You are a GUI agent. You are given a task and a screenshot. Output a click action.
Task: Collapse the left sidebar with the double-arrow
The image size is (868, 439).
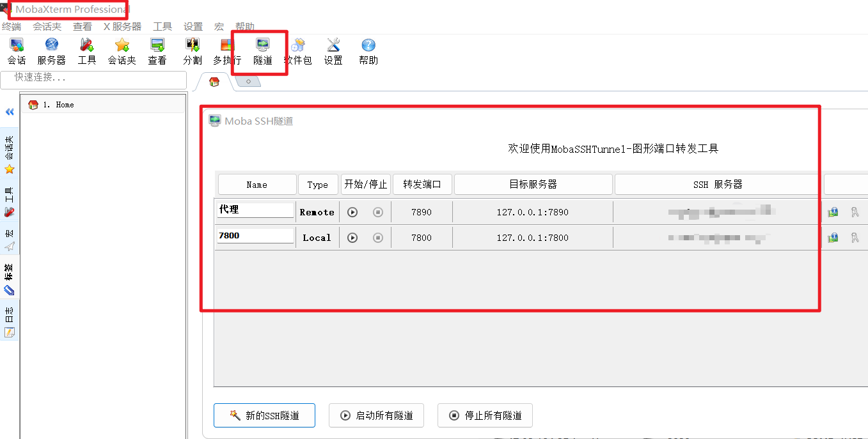[9, 112]
